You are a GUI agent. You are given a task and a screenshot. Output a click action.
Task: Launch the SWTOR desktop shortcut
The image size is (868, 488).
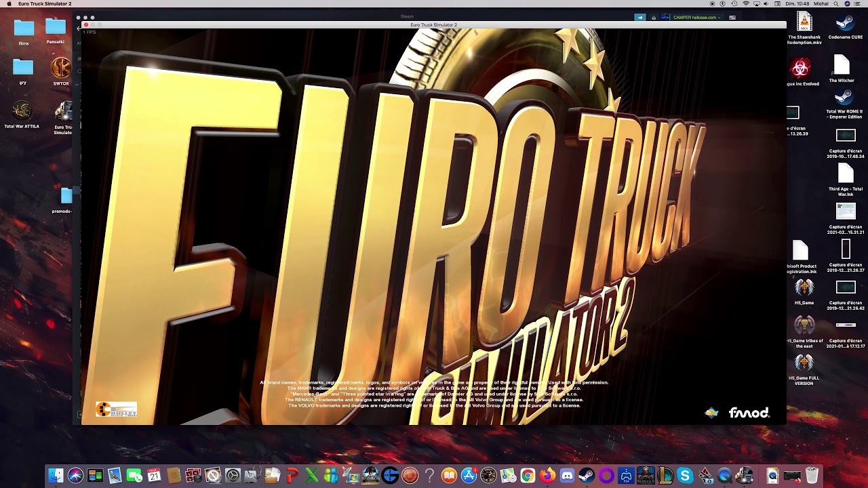click(61, 68)
